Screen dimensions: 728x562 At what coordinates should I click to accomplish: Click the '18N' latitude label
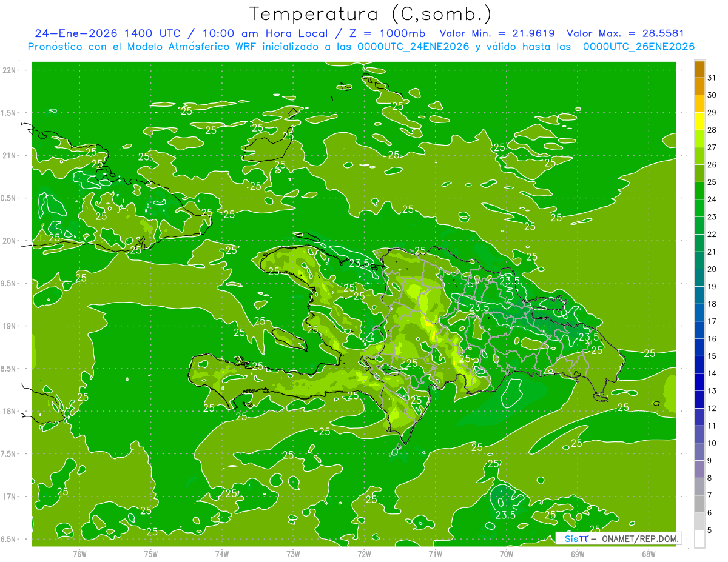[10, 411]
